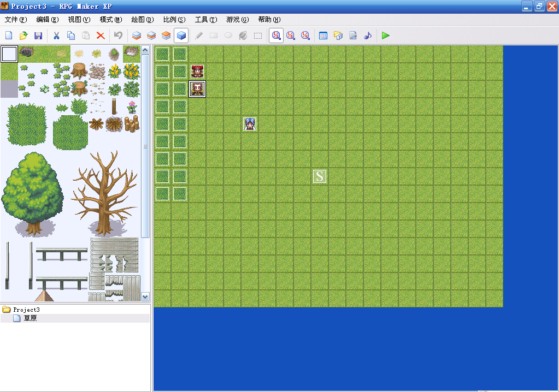
Task: Open the Database from the toolbar
Action: point(323,35)
